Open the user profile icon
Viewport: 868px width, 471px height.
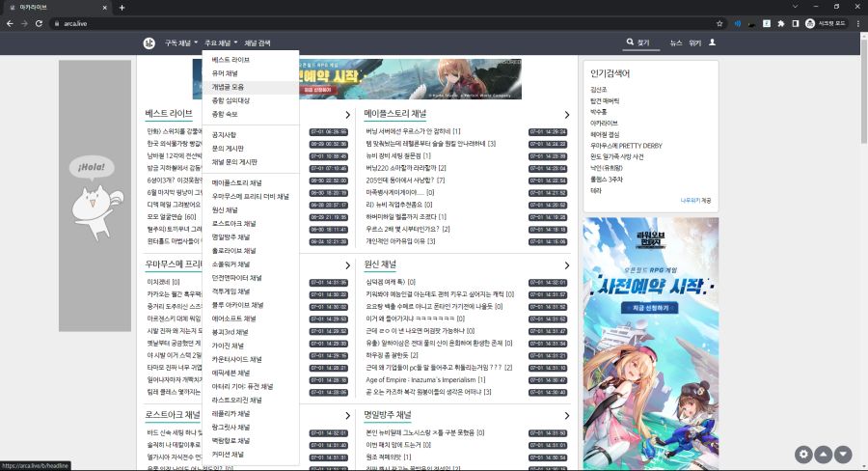[x=713, y=42]
